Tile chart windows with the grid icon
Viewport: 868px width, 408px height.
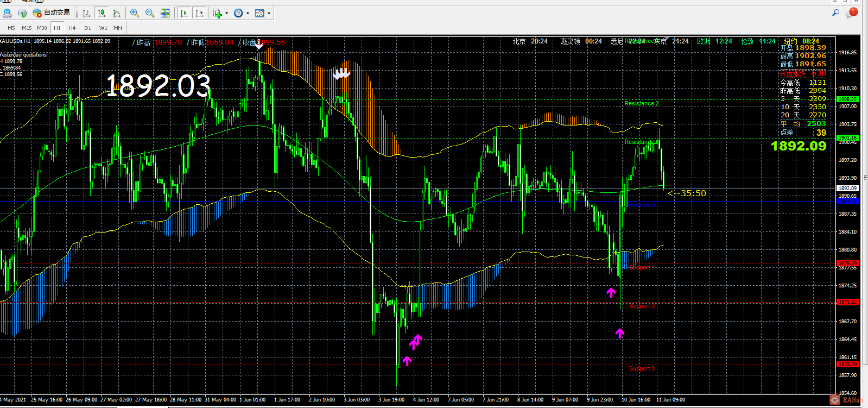[165, 13]
